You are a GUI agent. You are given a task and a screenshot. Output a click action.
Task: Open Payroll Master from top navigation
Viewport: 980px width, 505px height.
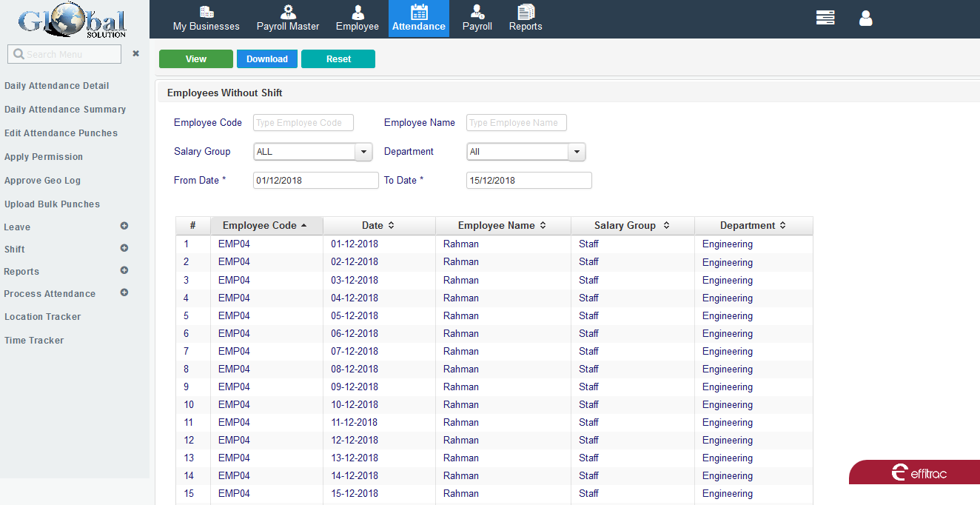[288, 19]
